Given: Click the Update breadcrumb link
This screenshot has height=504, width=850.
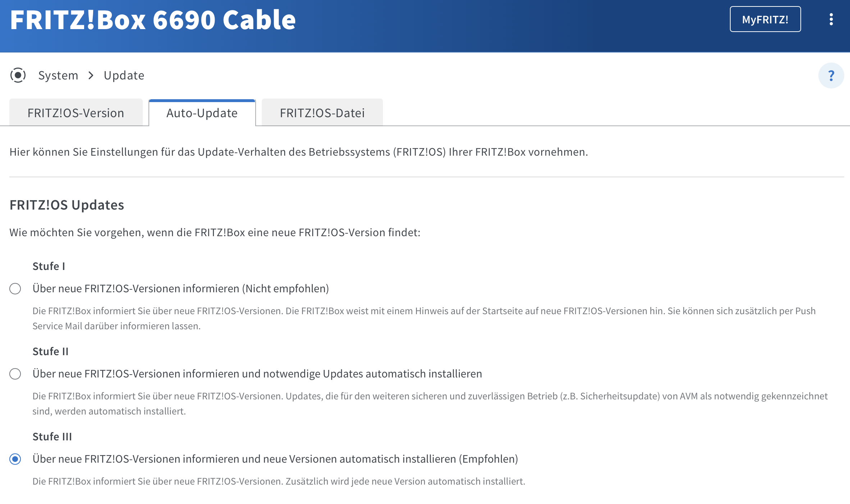Looking at the screenshot, I should pyautogui.click(x=124, y=75).
